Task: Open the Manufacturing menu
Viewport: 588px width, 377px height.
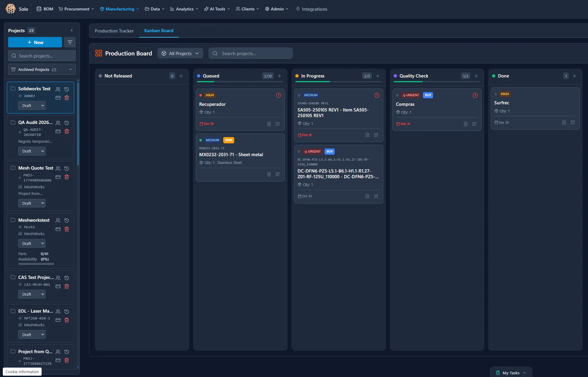Action: tap(120, 9)
